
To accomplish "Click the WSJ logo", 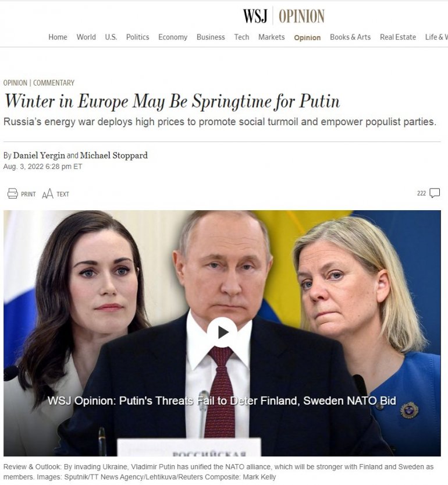I will tap(255, 16).
